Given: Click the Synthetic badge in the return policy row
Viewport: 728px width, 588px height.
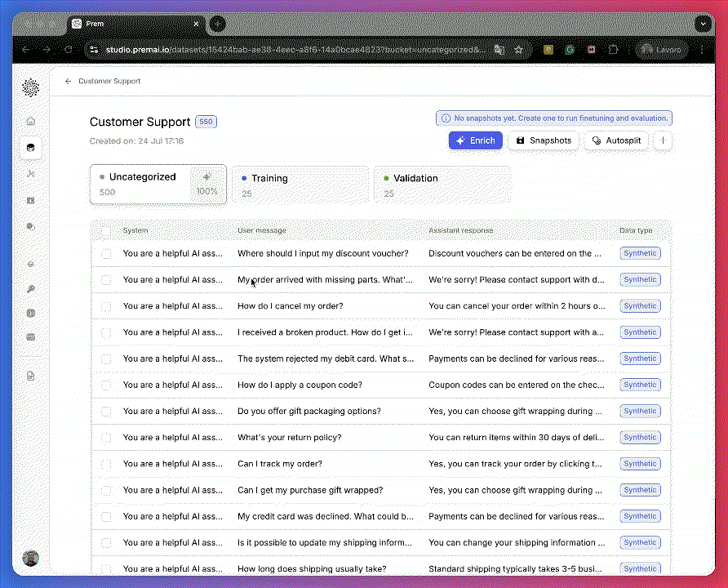Looking at the screenshot, I should coord(640,438).
